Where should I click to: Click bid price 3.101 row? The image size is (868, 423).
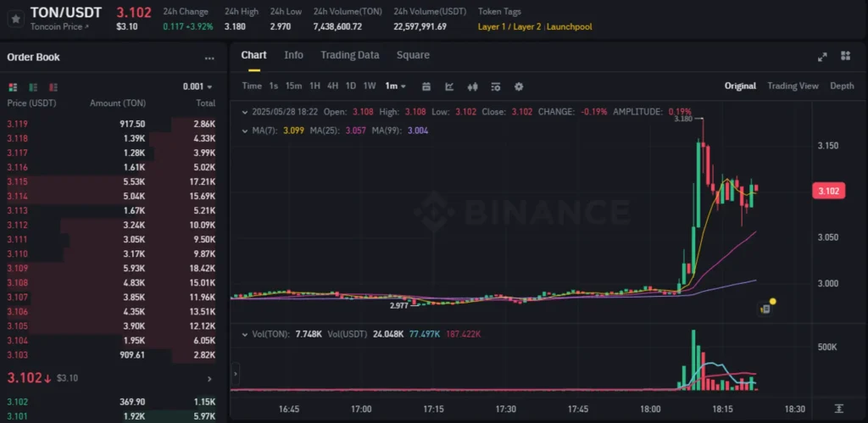[111, 416]
